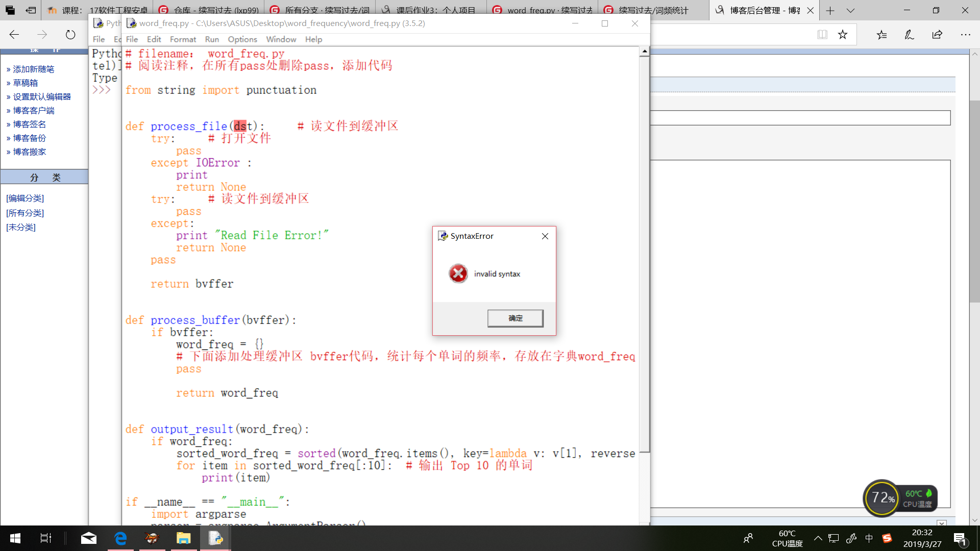Open the Format menu in IDLE editor
This screenshot has height=551, width=980.
coord(183,39)
